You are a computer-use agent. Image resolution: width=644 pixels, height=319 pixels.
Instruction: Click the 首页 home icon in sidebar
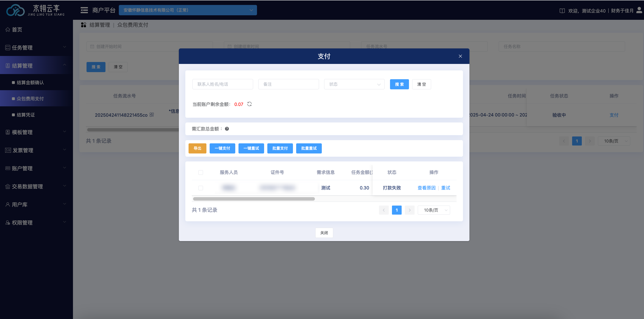(x=8, y=29)
